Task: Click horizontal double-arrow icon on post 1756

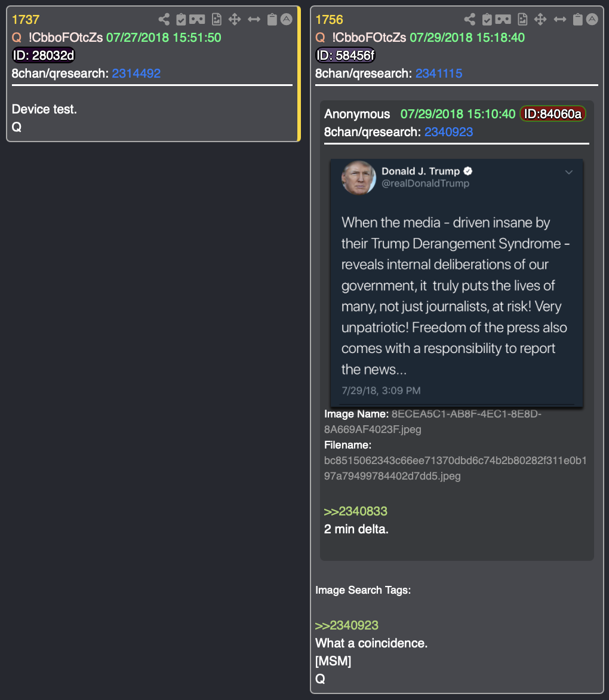Action: 560,19
